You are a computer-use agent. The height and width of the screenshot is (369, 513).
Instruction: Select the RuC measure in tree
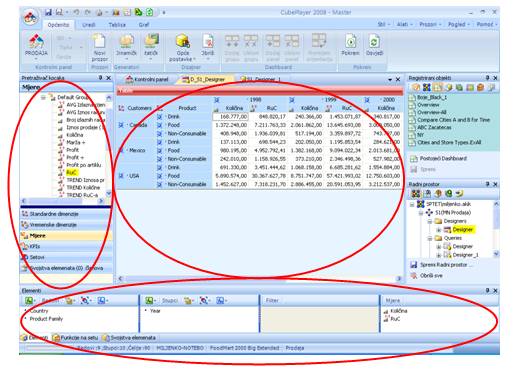click(x=71, y=172)
